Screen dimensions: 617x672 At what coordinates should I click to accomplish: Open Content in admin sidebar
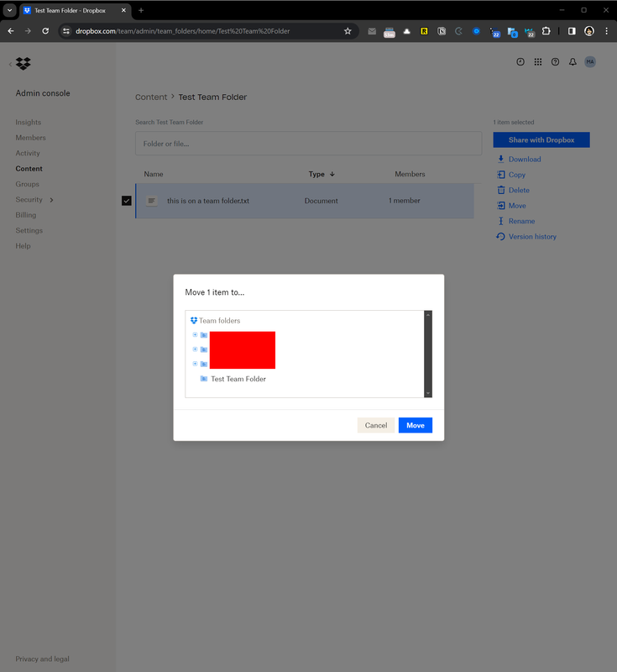click(x=29, y=169)
